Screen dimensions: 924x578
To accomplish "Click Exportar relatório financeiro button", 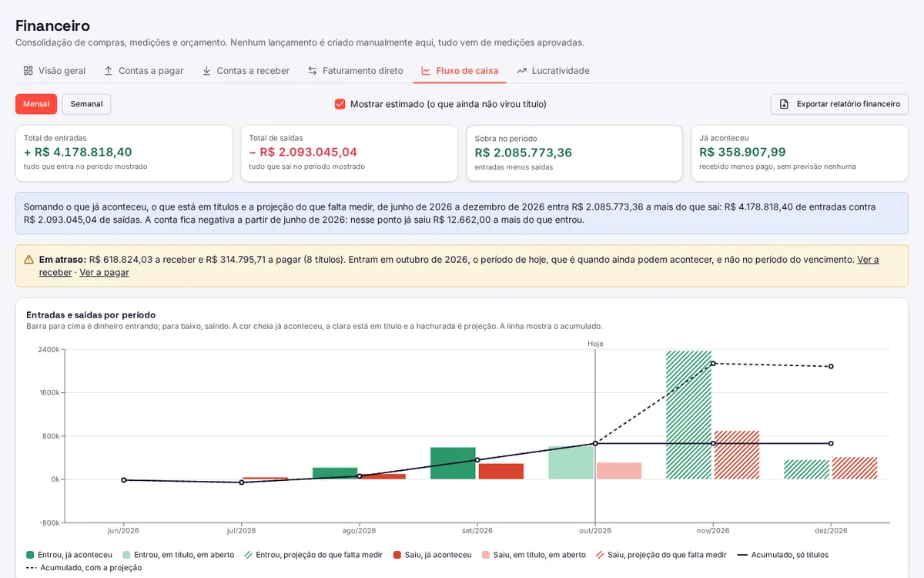I will pos(839,104).
